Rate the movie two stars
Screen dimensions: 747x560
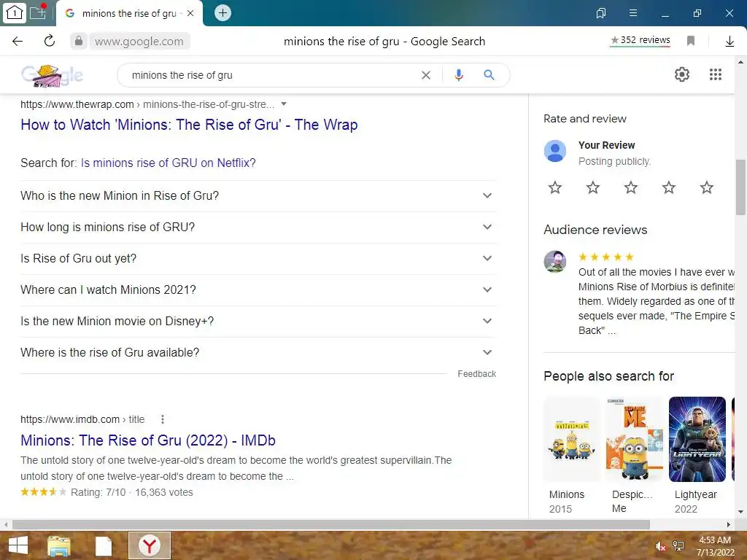(x=592, y=187)
